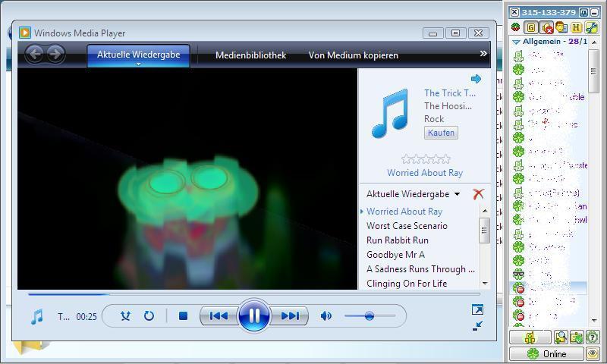
Task: Skip to the next track
Action: pos(290,316)
